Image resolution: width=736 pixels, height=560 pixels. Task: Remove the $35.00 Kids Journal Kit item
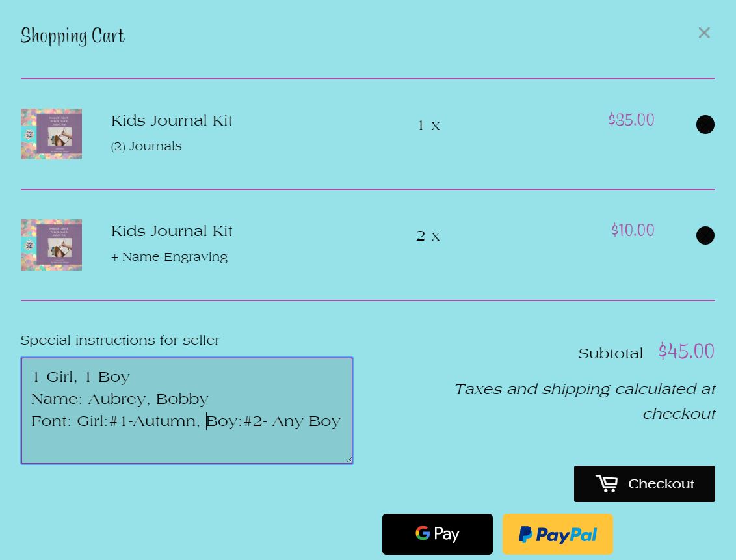[705, 125]
